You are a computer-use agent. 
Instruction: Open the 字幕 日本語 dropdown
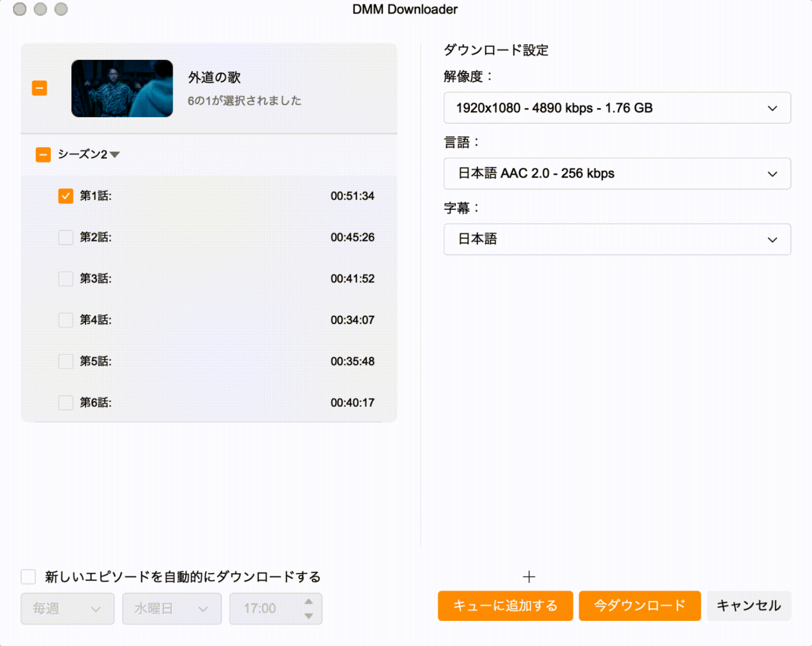617,239
